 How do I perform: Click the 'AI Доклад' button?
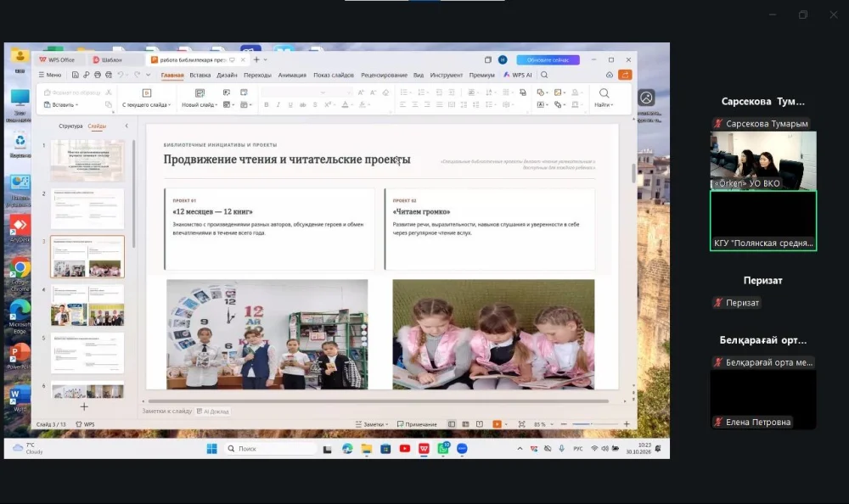click(x=213, y=411)
